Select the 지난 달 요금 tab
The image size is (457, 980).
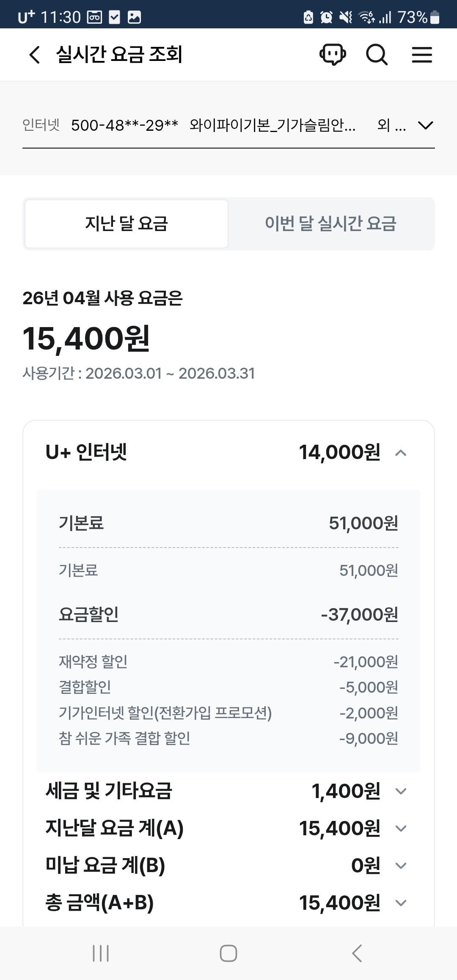click(x=127, y=224)
